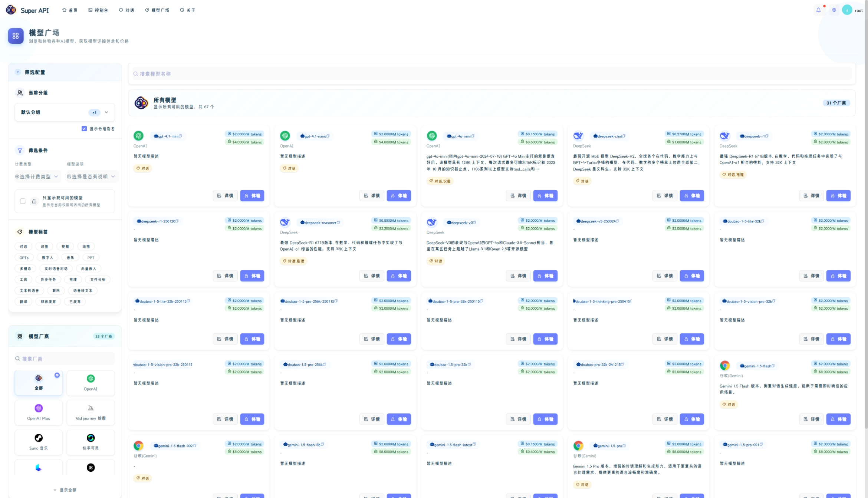Click 体验 on the gemini-1.5-flash card
The width and height of the screenshot is (868, 498).
tap(838, 419)
